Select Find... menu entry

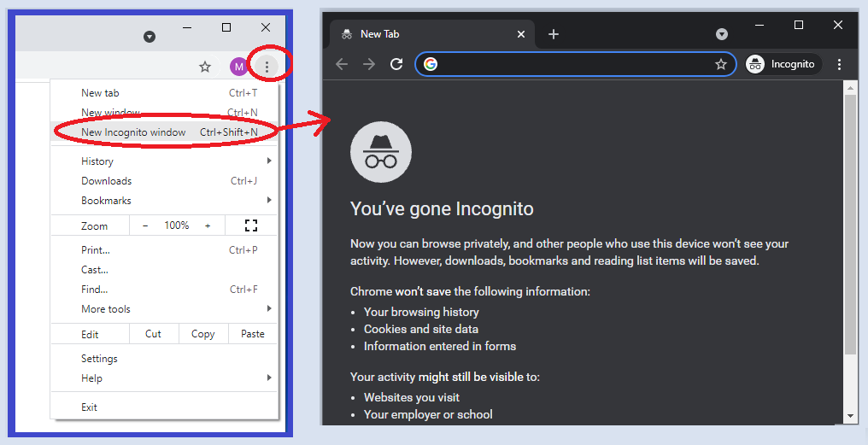pos(164,290)
